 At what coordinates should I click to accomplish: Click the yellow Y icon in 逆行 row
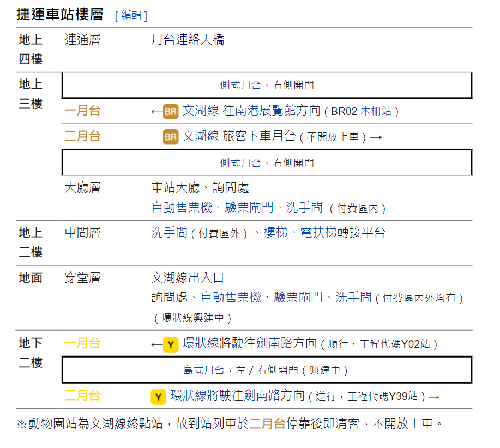tap(159, 397)
